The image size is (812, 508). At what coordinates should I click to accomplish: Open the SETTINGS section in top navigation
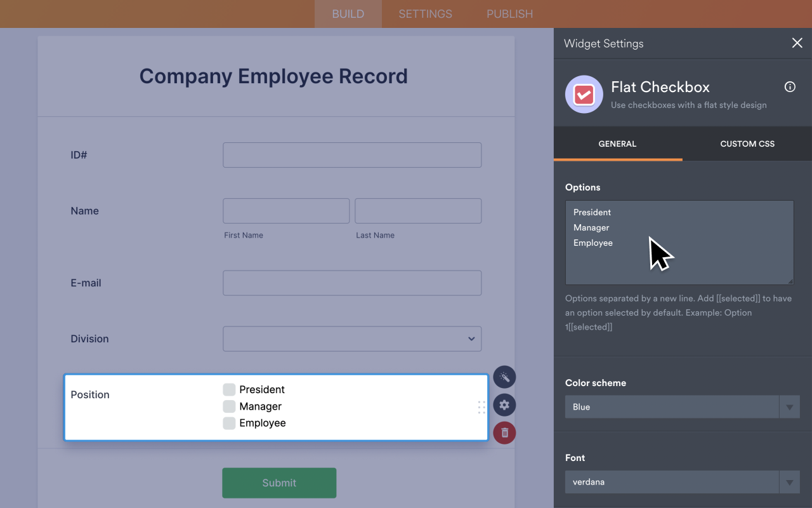pos(424,13)
